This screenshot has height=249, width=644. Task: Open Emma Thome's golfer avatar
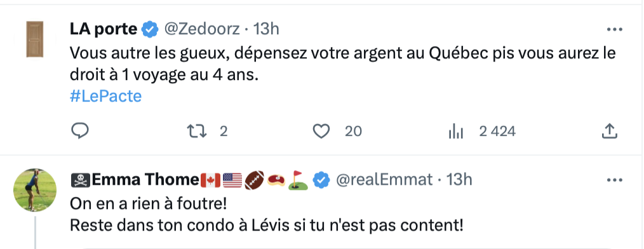[35, 190]
